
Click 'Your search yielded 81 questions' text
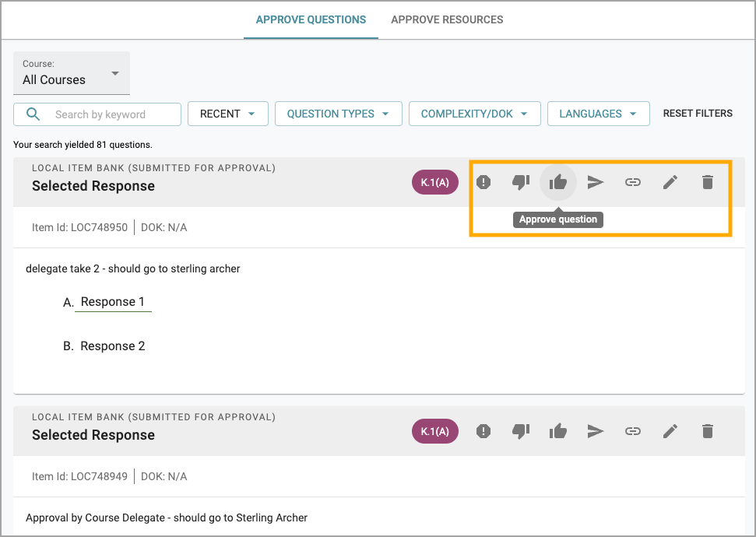point(83,145)
